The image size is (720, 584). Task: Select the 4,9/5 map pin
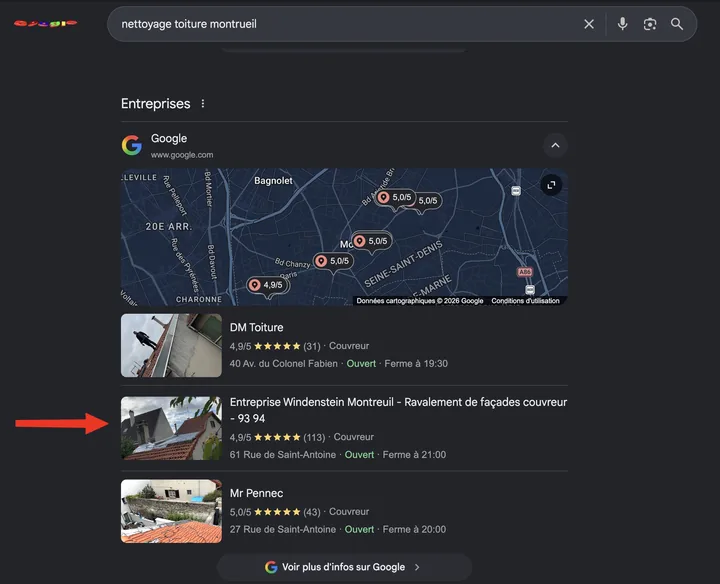268,286
